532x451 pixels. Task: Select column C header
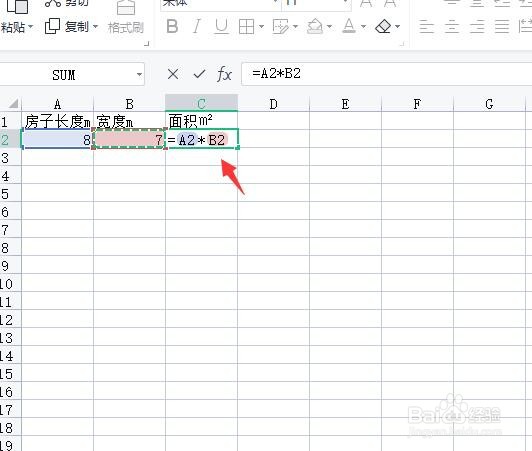coord(201,103)
